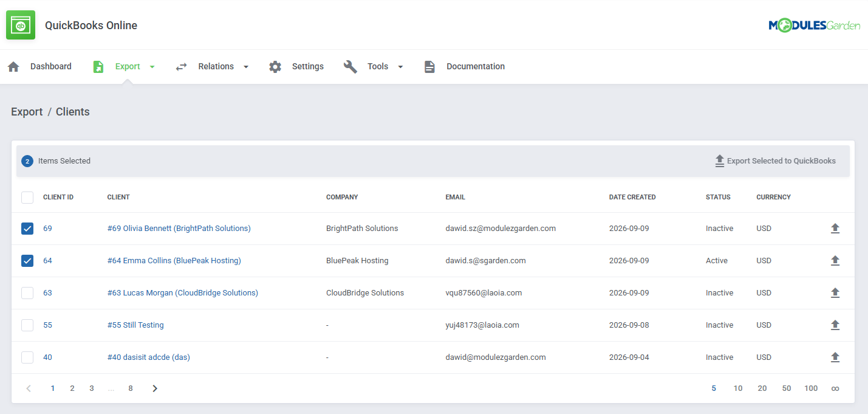Check the checkbox for client 55

[27, 325]
